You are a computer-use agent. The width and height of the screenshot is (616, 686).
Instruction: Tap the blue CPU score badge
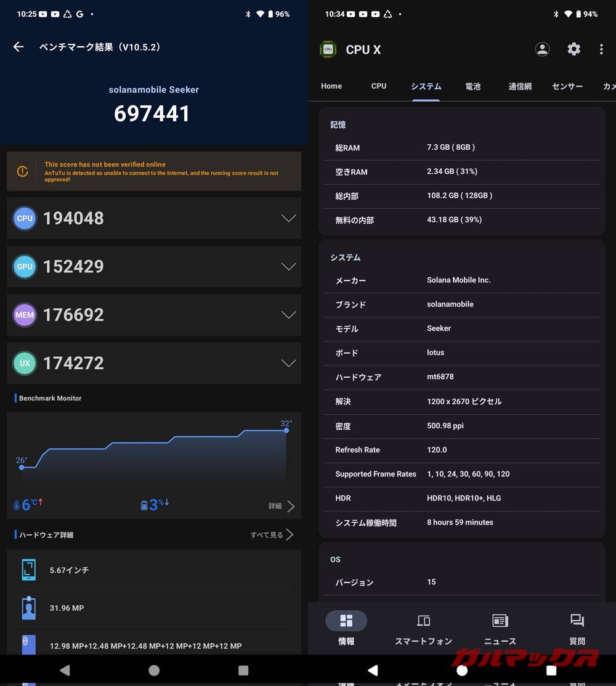[25, 218]
